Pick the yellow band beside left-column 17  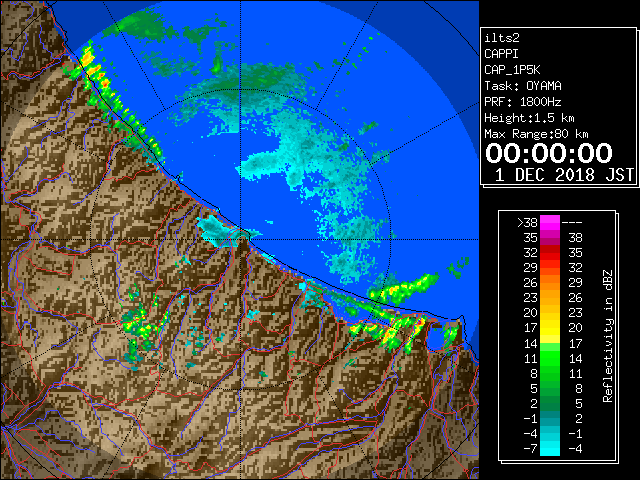coord(550,328)
